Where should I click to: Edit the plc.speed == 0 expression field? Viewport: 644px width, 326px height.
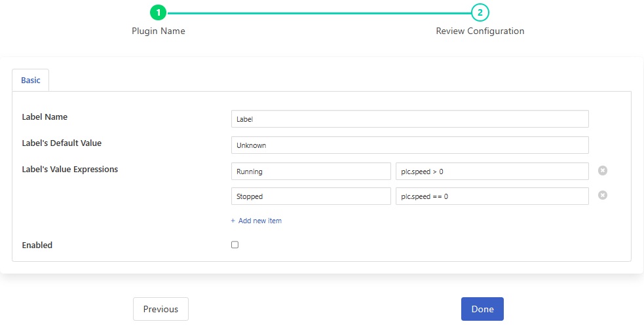tap(491, 196)
